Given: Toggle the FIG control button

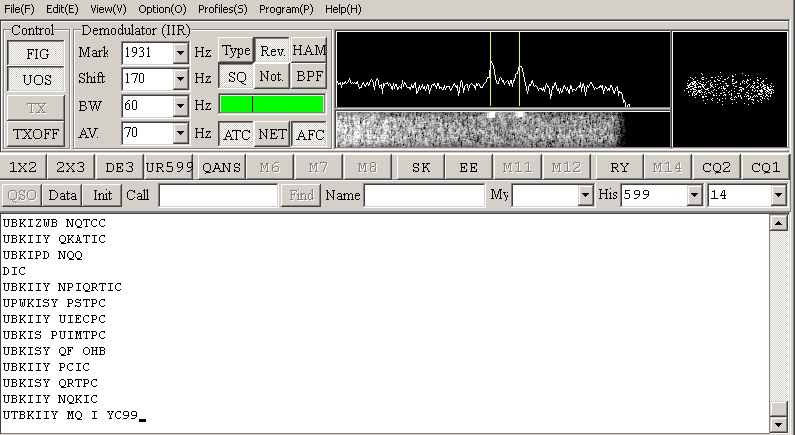Looking at the screenshot, I should coord(36,53).
